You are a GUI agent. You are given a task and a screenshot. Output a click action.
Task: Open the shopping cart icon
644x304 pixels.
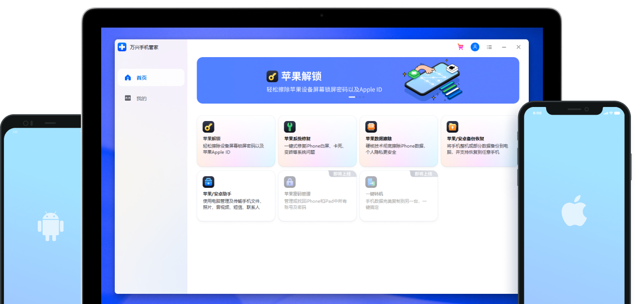point(460,47)
